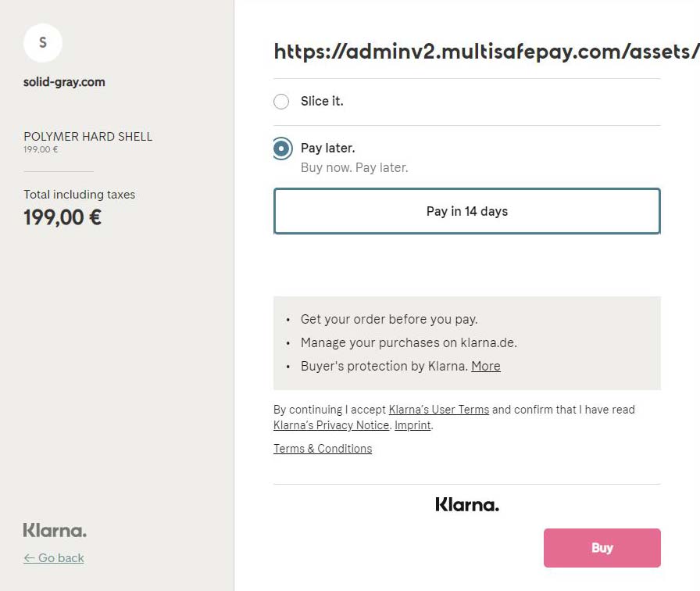Open the Imprint link
The width and height of the screenshot is (700, 591).
point(412,424)
